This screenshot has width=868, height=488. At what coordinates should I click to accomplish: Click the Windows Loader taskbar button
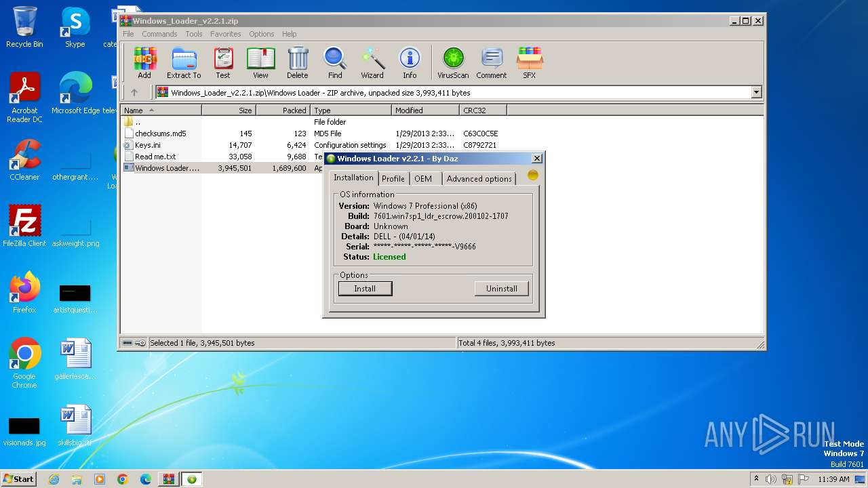pos(192,479)
